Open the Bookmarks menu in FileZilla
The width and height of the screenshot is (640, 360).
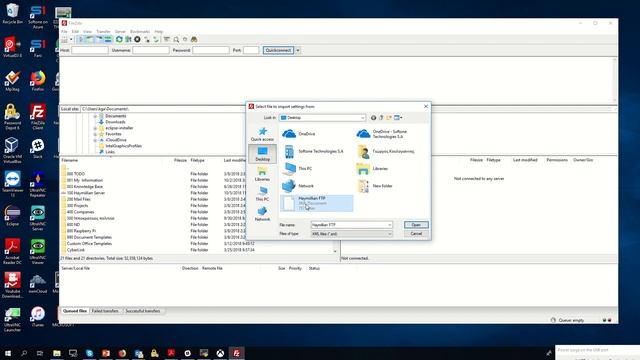tap(140, 31)
